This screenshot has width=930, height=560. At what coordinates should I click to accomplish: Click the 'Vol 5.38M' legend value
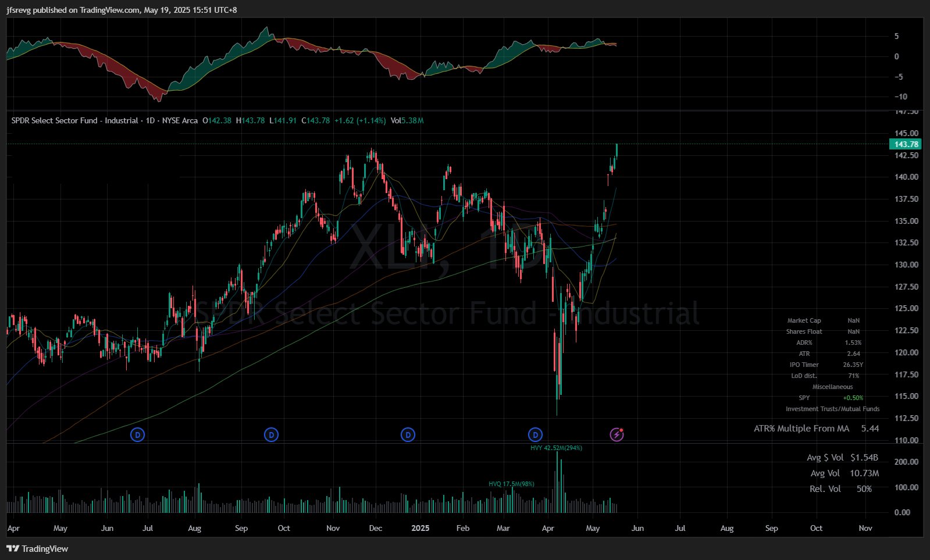(407, 121)
